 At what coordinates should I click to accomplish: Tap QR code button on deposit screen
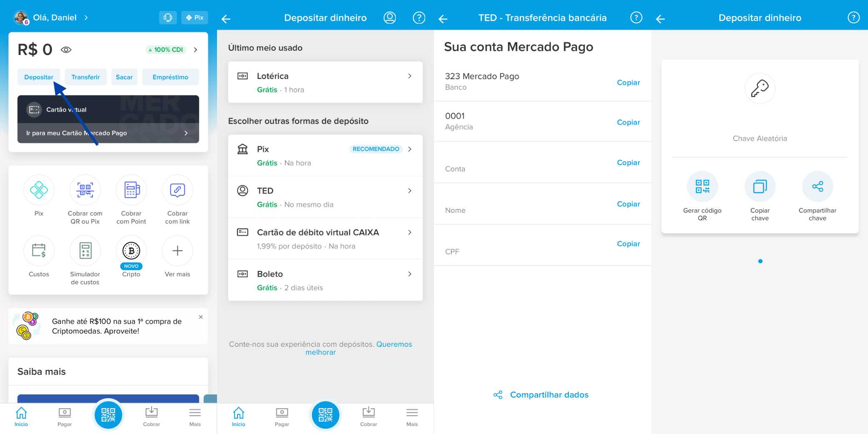coord(326,415)
